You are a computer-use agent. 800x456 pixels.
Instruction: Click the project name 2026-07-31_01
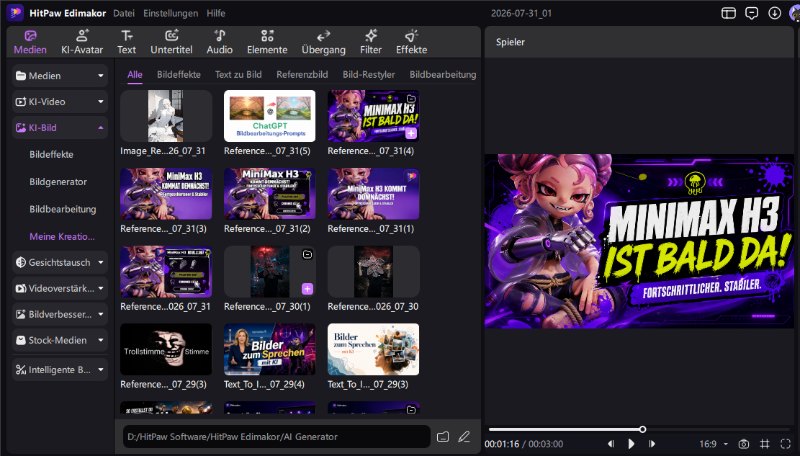click(x=521, y=13)
